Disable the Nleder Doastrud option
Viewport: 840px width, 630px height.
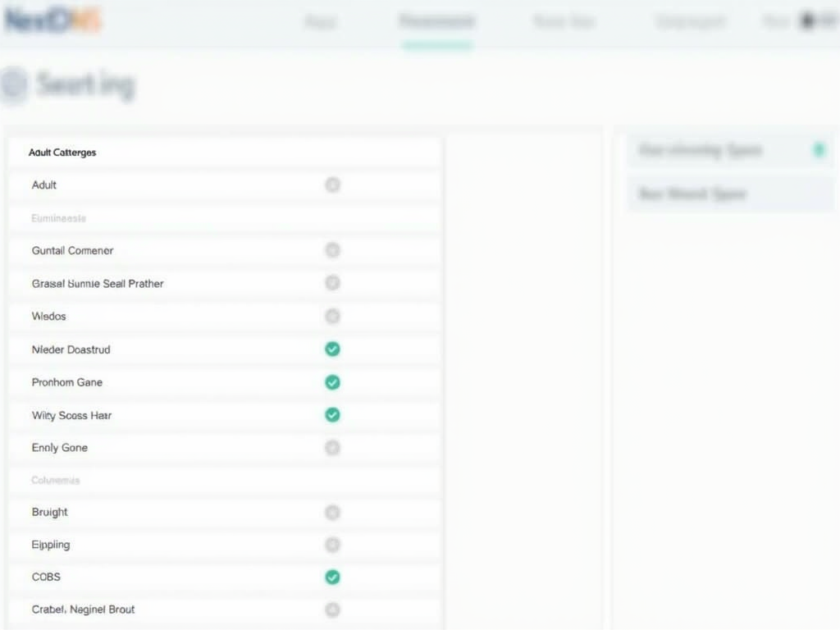click(332, 349)
